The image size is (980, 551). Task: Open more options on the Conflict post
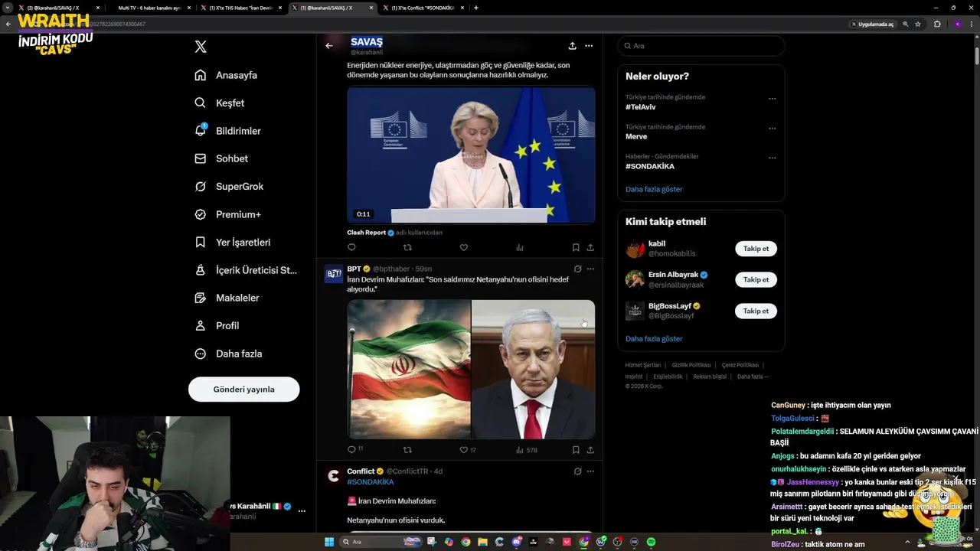[590, 471]
